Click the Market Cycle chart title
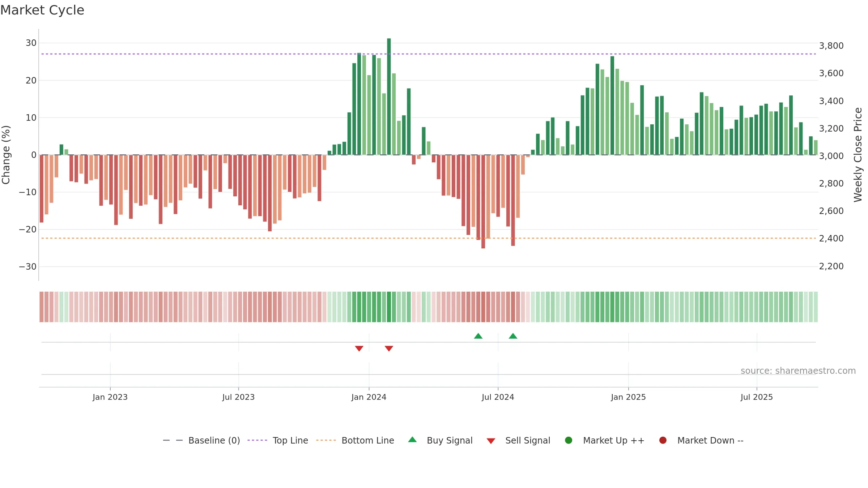Viewport: 868px width, 488px height. pyautogui.click(x=42, y=10)
